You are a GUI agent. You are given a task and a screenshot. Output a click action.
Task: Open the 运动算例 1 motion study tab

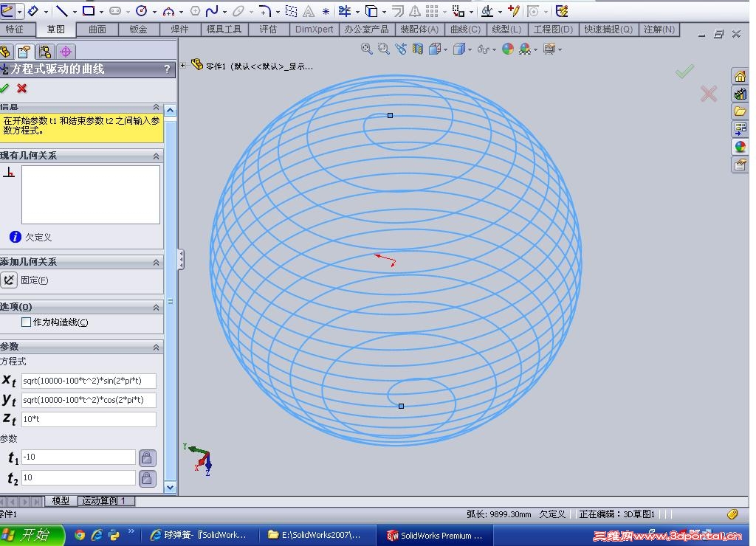pos(103,501)
